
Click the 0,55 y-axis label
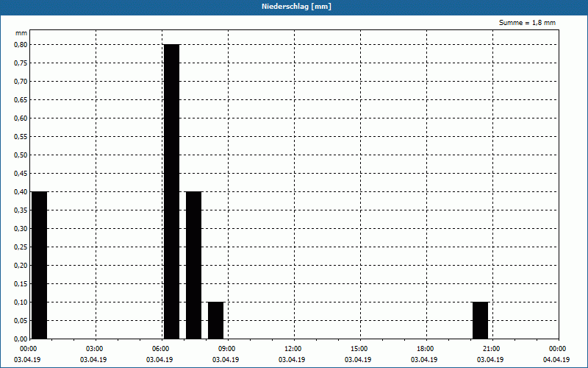click(x=21, y=137)
